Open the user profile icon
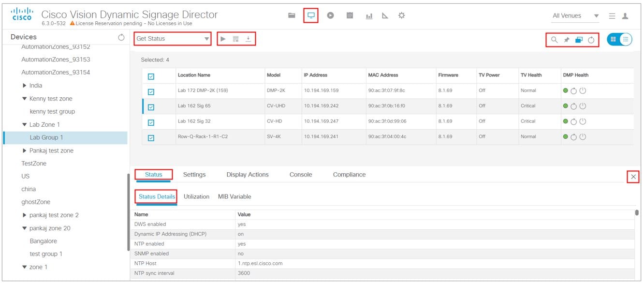The width and height of the screenshot is (644, 284). [625, 16]
